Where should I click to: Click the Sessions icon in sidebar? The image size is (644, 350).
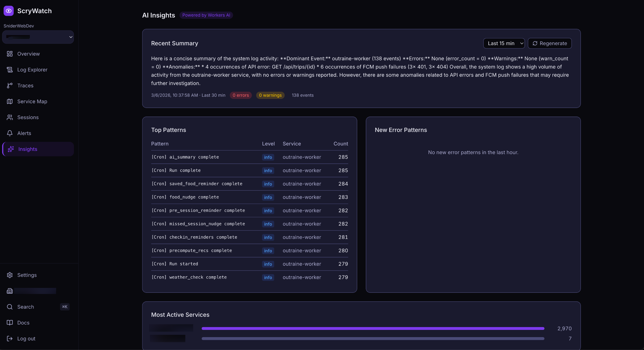tap(10, 117)
